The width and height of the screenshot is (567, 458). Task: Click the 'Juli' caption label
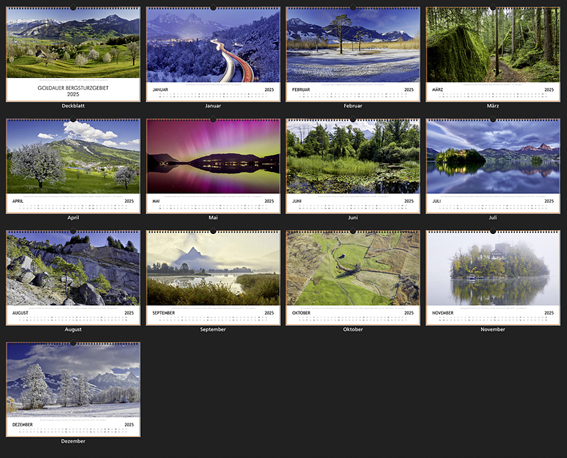point(493,218)
